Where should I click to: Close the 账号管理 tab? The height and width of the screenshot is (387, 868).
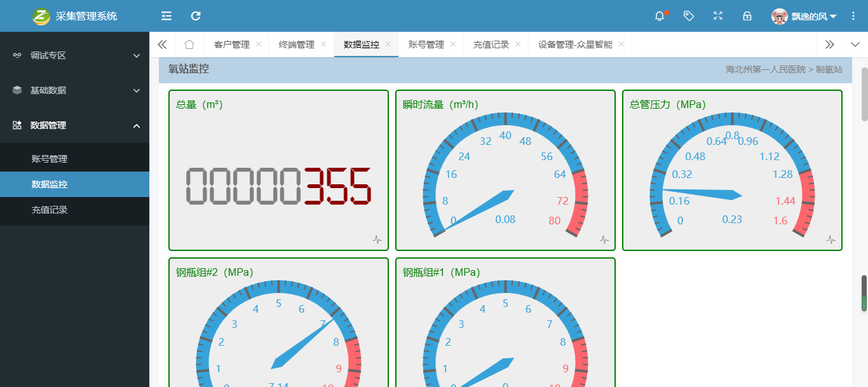(x=453, y=44)
